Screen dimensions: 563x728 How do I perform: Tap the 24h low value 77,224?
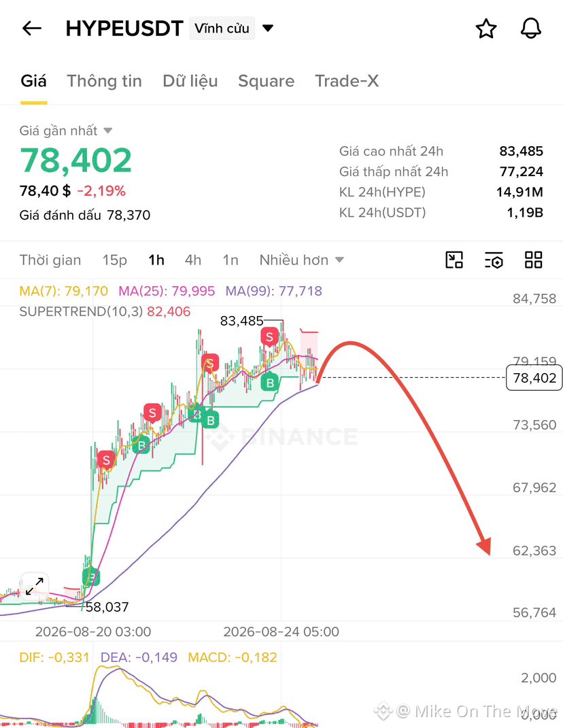[522, 172]
